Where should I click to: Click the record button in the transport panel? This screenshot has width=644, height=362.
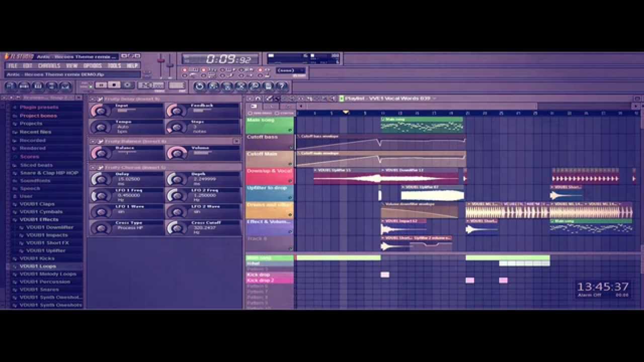pyautogui.click(x=127, y=85)
